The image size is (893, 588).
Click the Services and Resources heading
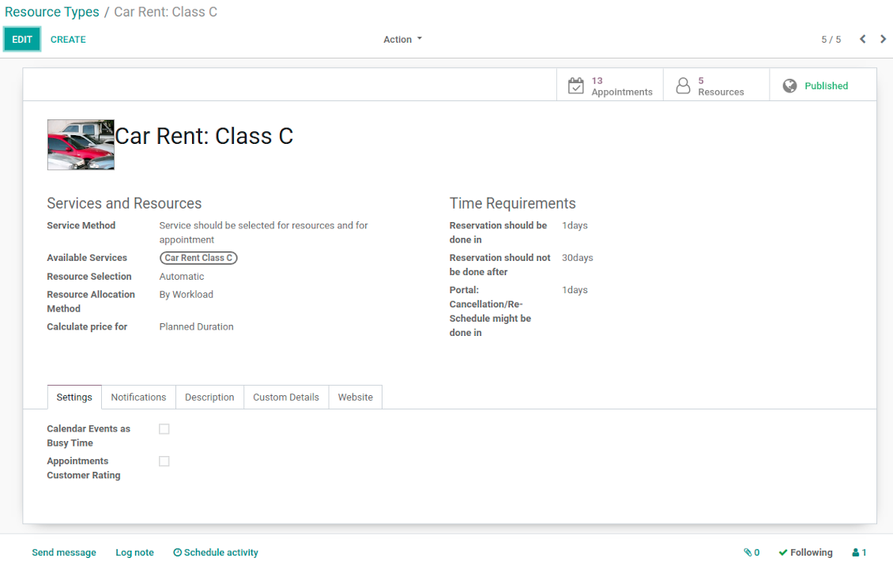[124, 203]
